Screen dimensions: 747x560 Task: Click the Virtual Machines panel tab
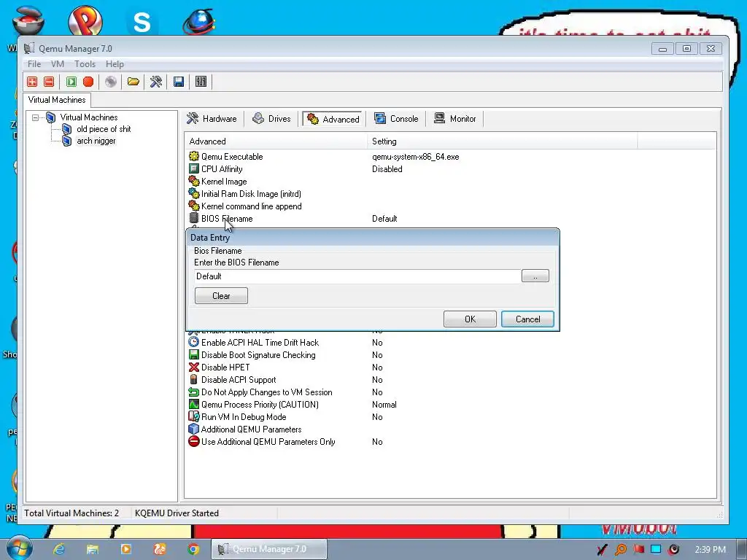pos(57,100)
